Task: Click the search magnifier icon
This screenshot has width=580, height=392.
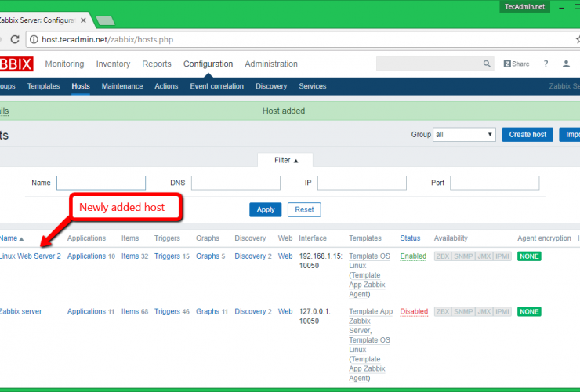Action: (x=488, y=64)
